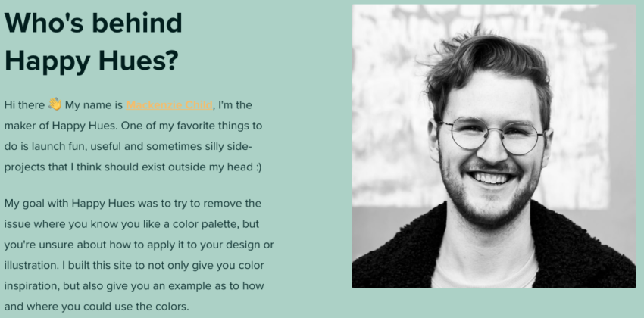Click the ":)" smiley after "my head"

coord(255,166)
